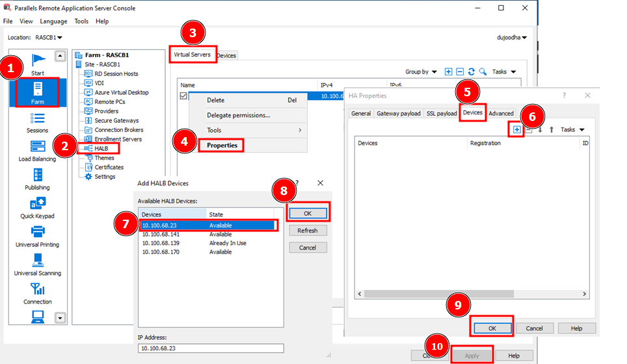Click the search magnifier icon
The image size is (627, 364).
(483, 71)
